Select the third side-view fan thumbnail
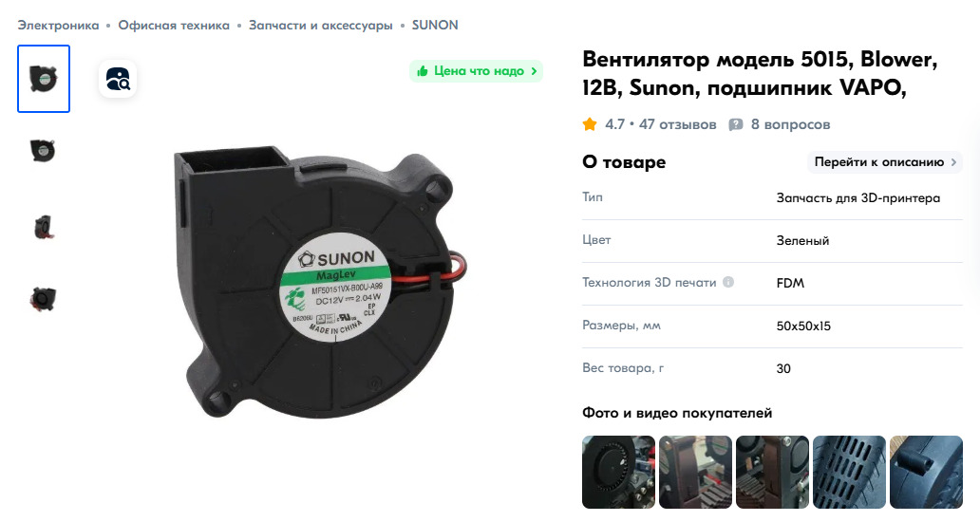This screenshot has width=980, height=522. pos(44,227)
